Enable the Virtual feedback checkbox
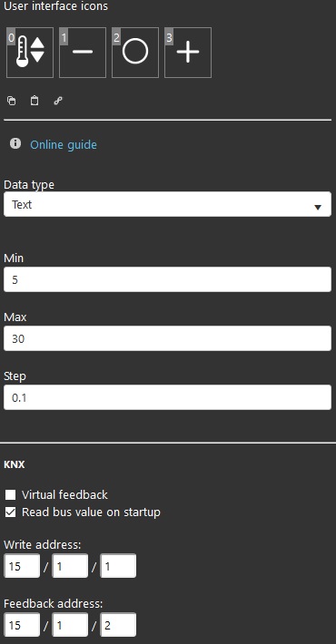Screen dimensions: 336x644 click(10, 495)
